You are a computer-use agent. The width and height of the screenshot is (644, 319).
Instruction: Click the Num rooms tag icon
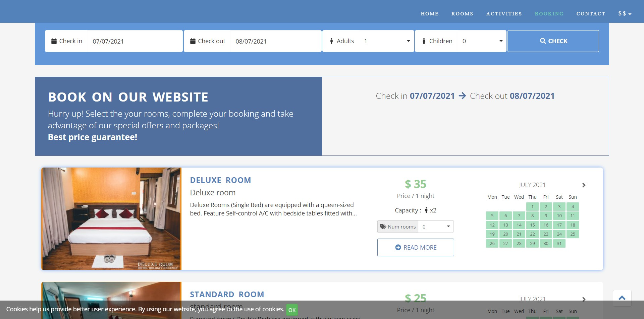[x=383, y=227]
